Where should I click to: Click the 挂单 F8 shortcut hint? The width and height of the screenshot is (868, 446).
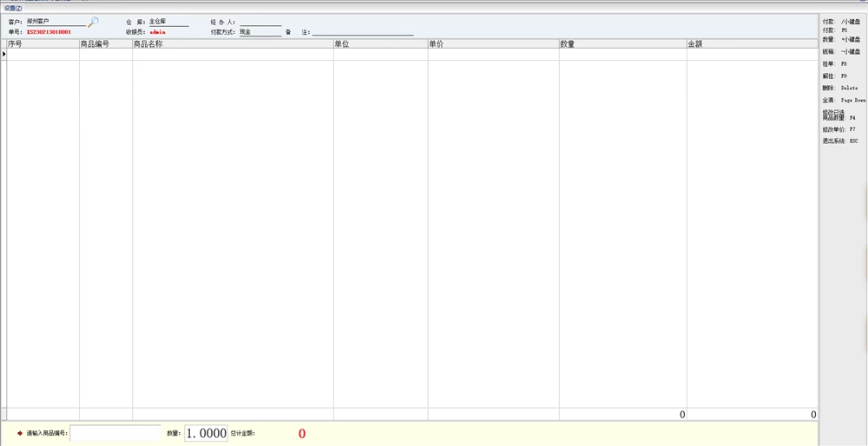click(835, 64)
